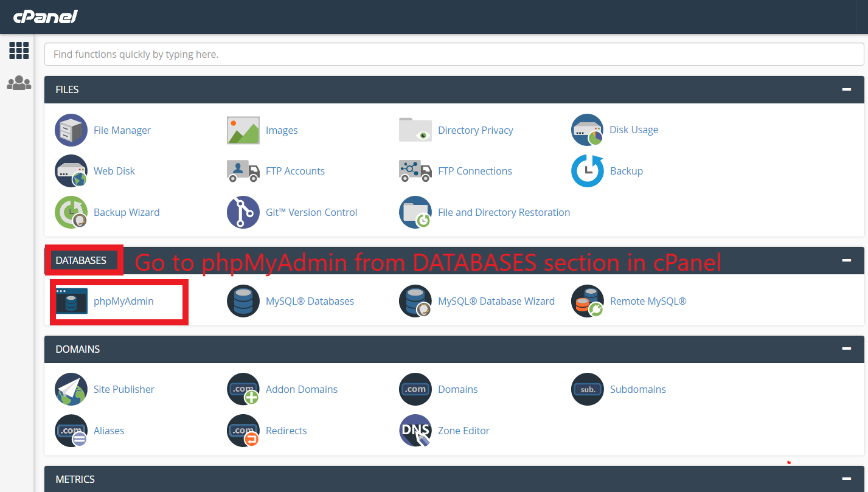Collapse the FILES section
Image resolution: width=868 pixels, height=492 pixels.
pos(846,89)
